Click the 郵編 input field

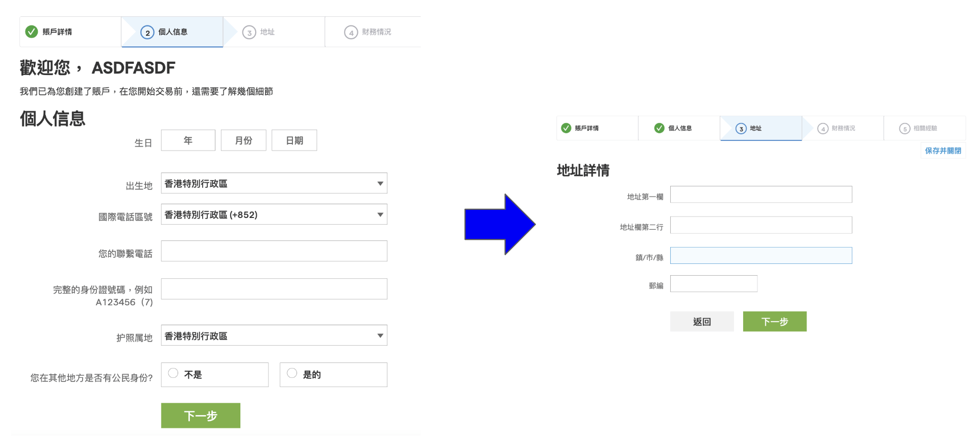pos(714,284)
